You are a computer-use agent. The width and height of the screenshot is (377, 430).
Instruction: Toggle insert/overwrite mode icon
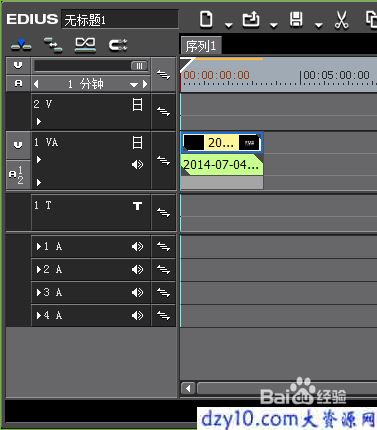pos(21,45)
